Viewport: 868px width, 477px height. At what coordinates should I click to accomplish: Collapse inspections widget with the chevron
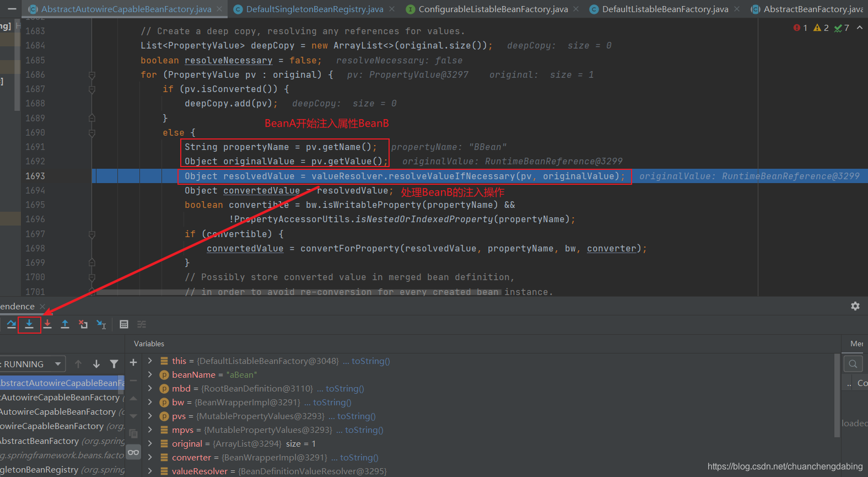(x=860, y=28)
